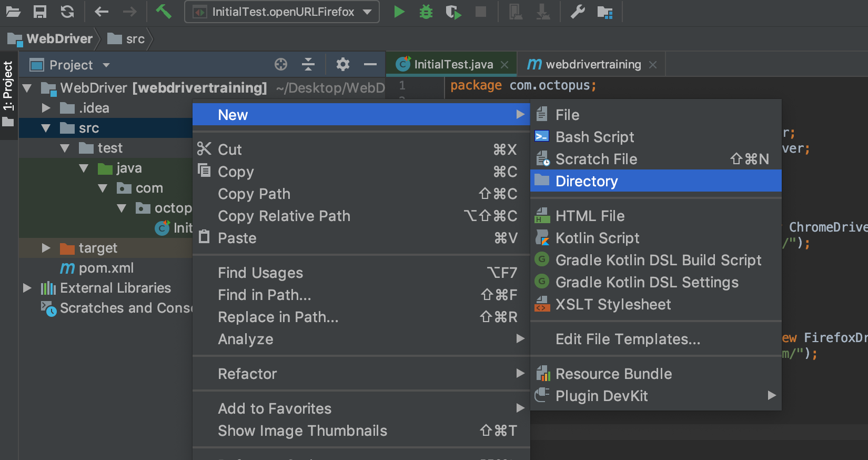Click the locate target crosshair icon
This screenshot has height=460, width=868.
(x=281, y=65)
